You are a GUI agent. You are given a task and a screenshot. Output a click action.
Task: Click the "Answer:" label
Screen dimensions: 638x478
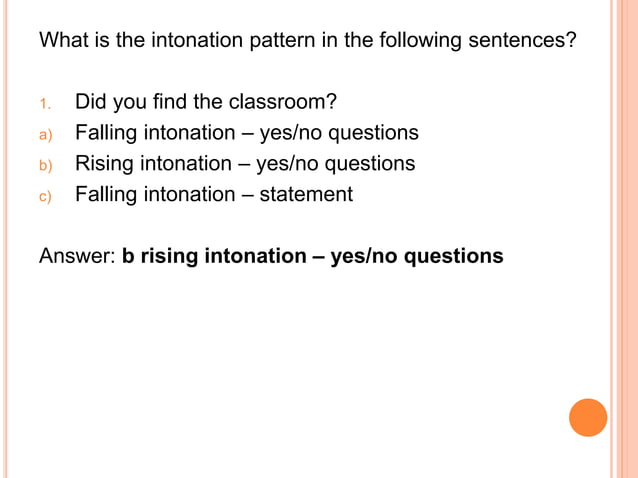pos(77,256)
